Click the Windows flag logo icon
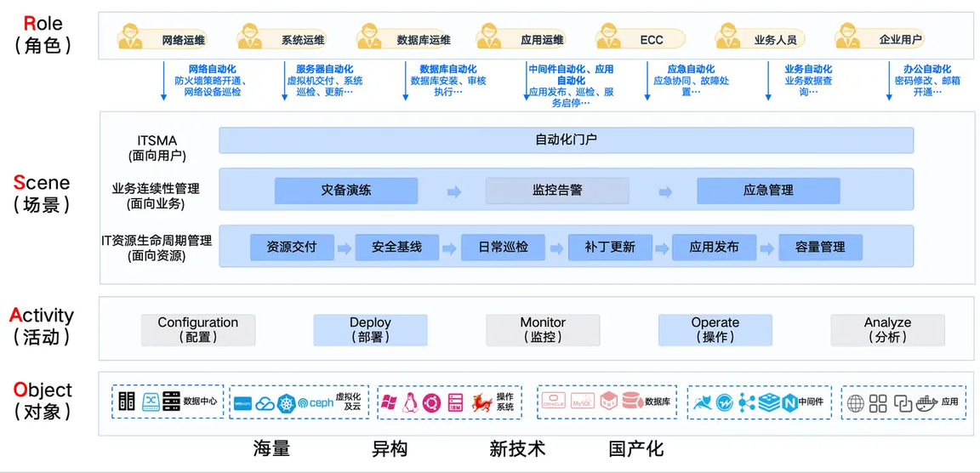 pos(390,403)
